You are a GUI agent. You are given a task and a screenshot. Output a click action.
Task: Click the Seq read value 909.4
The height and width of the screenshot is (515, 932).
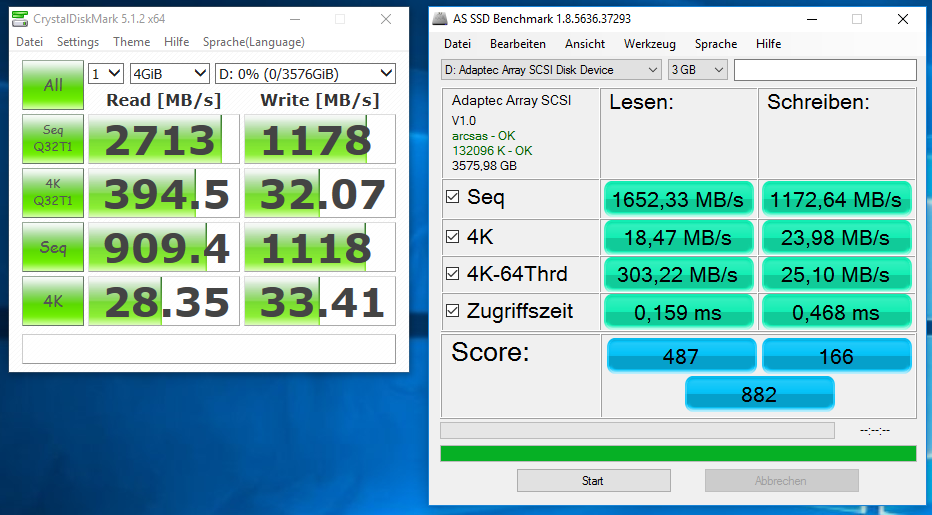(x=163, y=247)
